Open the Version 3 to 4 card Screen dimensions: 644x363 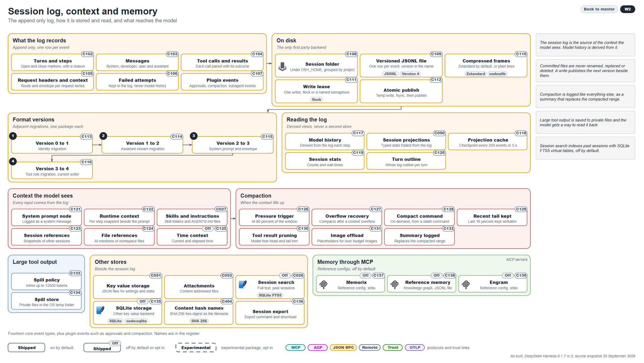[x=52, y=171]
